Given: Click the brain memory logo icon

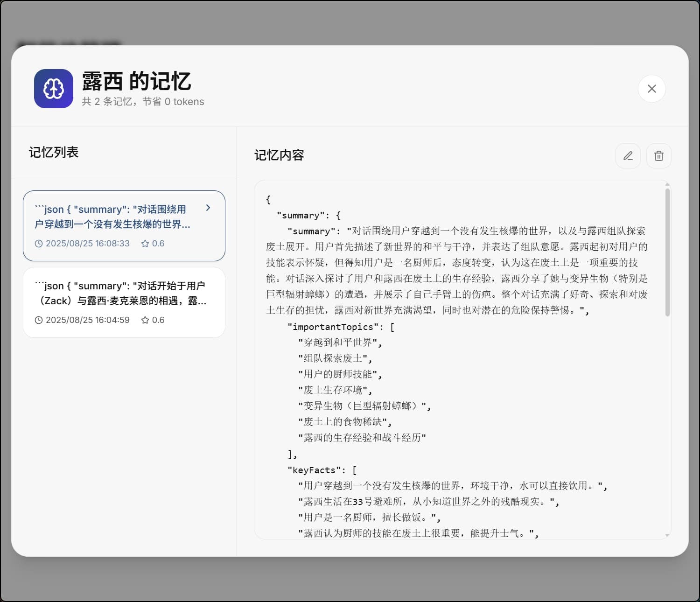Looking at the screenshot, I should click(x=53, y=88).
